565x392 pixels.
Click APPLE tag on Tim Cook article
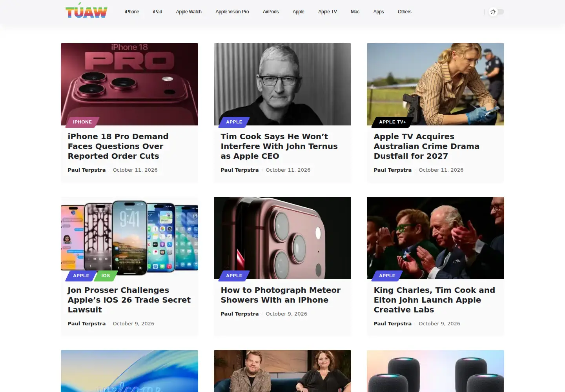234,122
